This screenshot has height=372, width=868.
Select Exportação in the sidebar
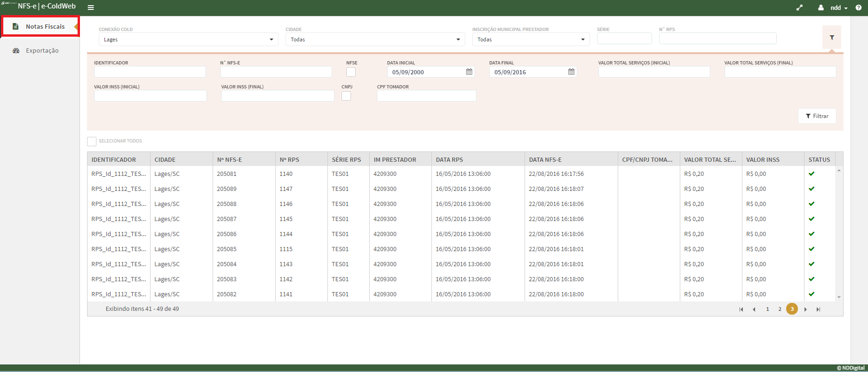42,50
